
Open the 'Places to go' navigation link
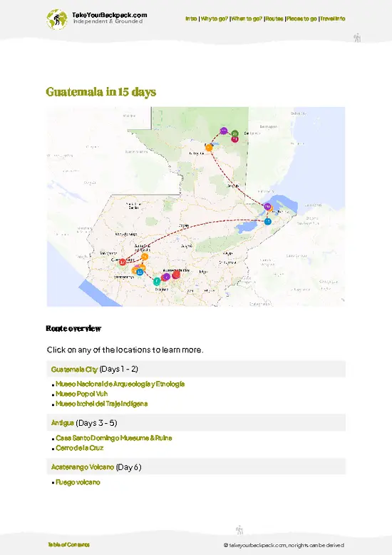coord(301,19)
